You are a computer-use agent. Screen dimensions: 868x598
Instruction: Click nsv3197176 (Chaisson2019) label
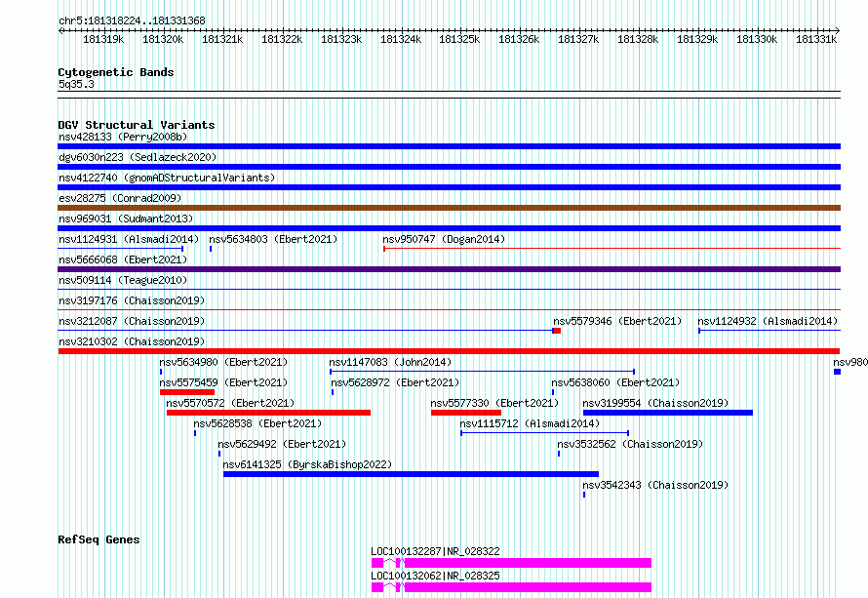(x=132, y=300)
